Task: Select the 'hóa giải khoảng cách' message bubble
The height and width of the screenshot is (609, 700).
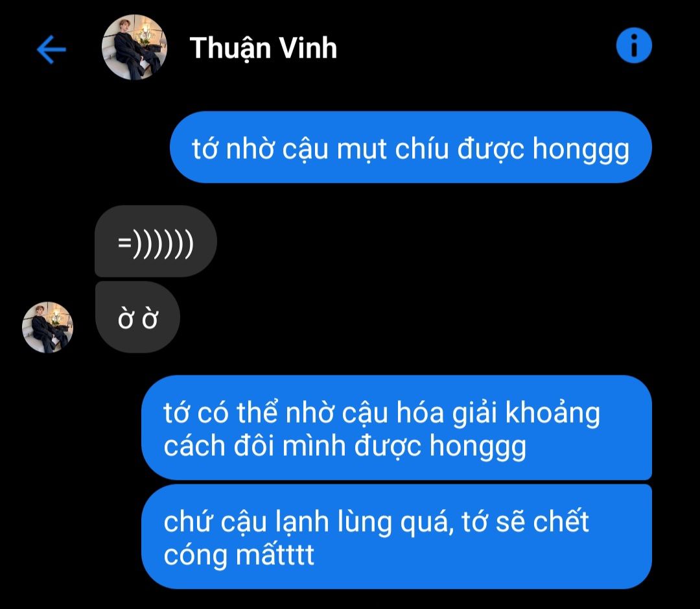Action: click(397, 427)
